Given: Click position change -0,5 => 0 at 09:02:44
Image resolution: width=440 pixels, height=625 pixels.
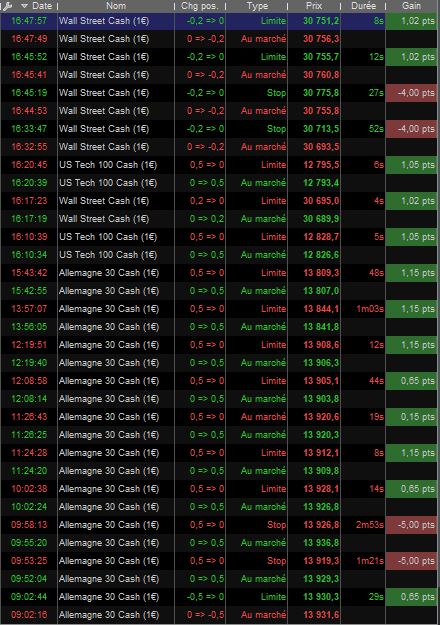Looking at the screenshot, I should point(206,597).
